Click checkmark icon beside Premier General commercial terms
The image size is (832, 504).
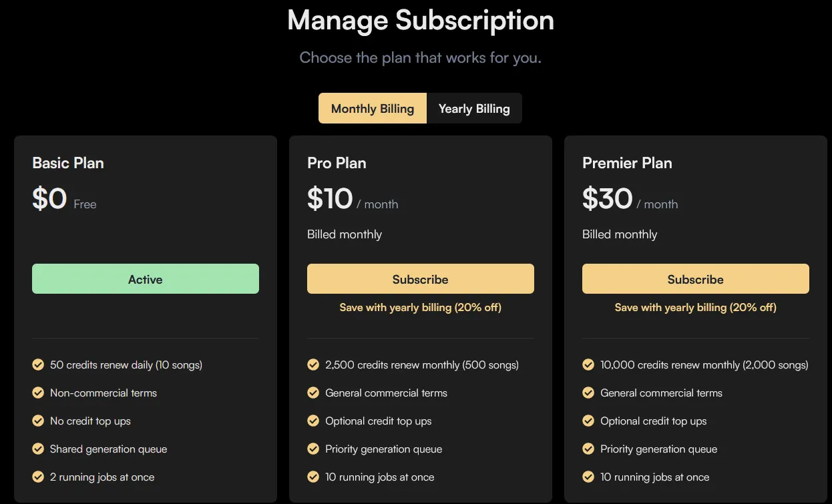pos(588,393)
